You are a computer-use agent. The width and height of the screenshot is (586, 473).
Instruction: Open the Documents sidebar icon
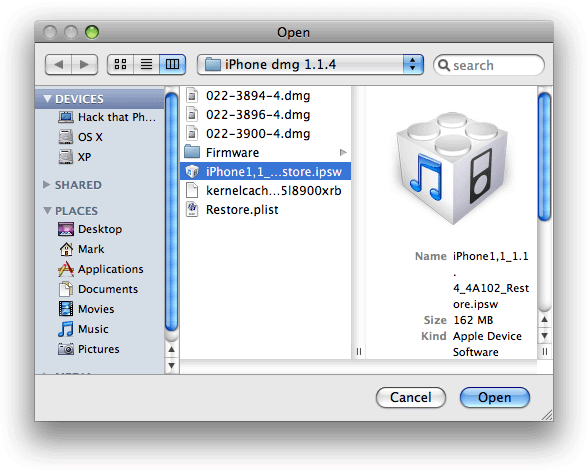click(x=66, y=289)
